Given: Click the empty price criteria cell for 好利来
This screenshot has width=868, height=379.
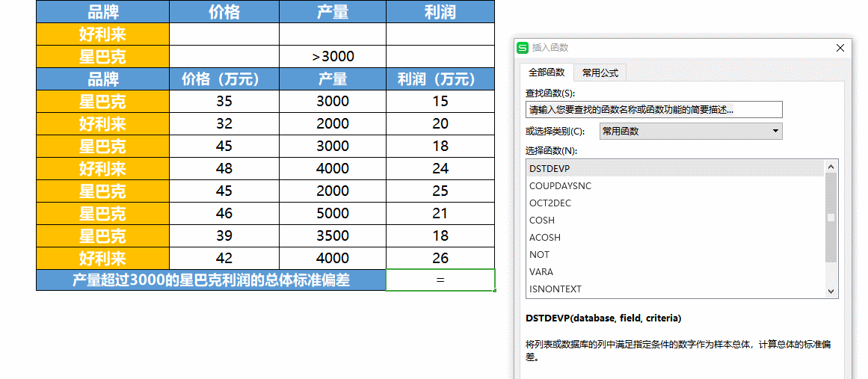Looking at the screenshot, I should point(224,34).
